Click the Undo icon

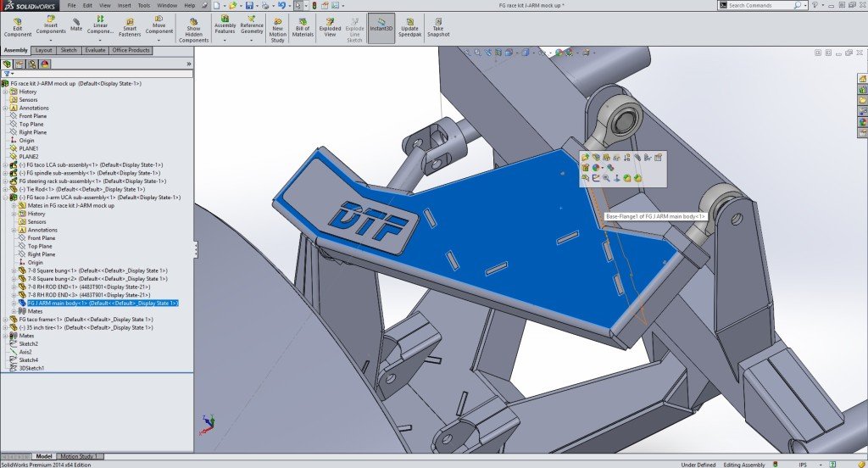[x=281, y=6]
